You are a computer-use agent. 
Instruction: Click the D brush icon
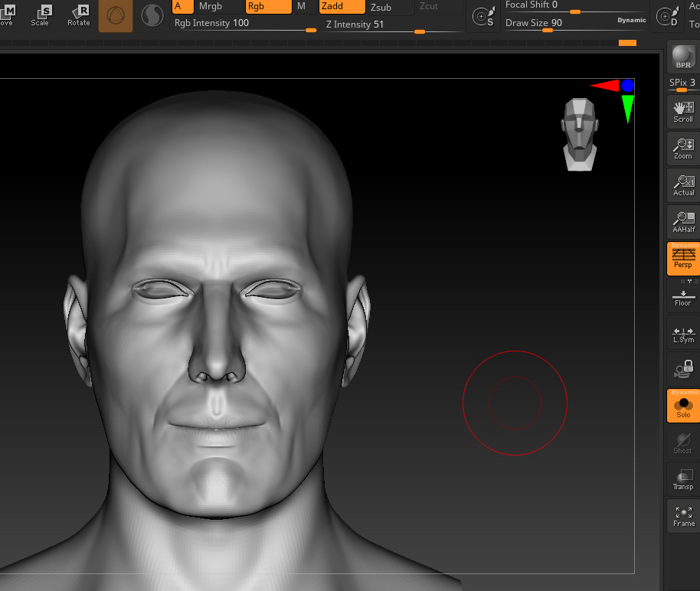(668, 17)
